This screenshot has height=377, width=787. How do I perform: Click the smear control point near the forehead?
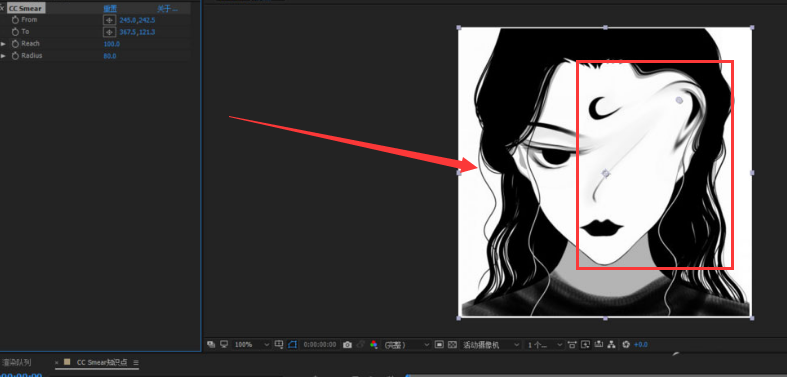click(x=679, y=100)
